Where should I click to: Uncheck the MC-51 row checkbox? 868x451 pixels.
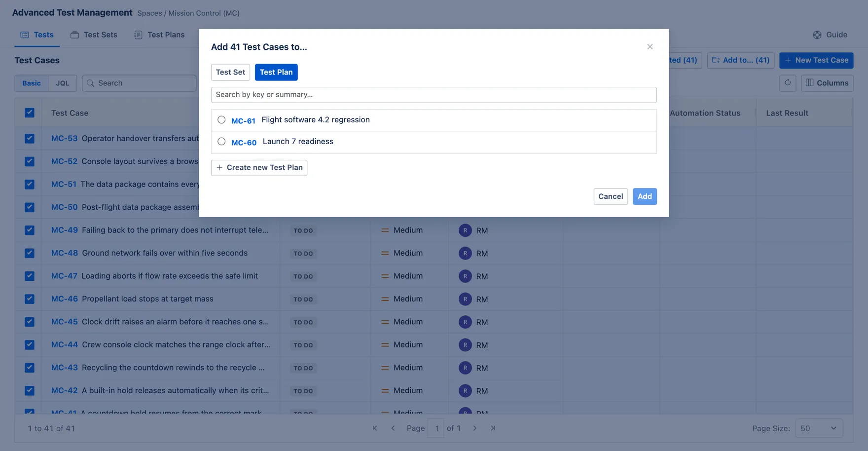pos(30,184)
